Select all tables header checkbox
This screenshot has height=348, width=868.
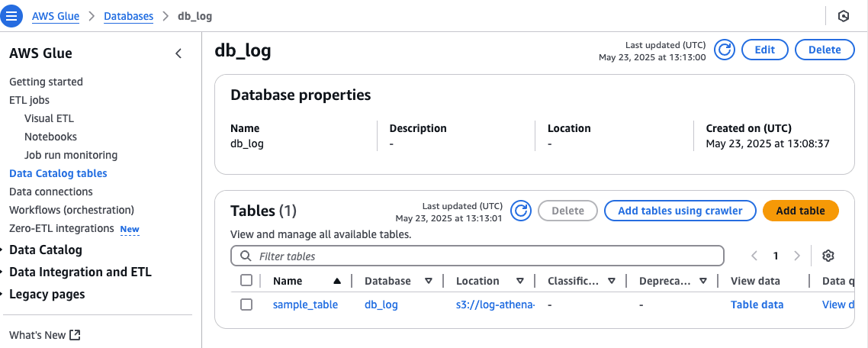(246, 281)
